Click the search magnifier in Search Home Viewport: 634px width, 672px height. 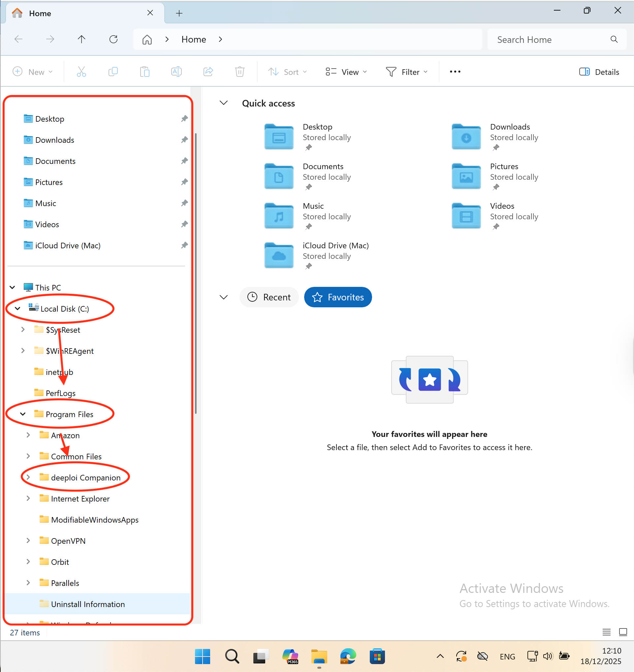coord(614,40)
